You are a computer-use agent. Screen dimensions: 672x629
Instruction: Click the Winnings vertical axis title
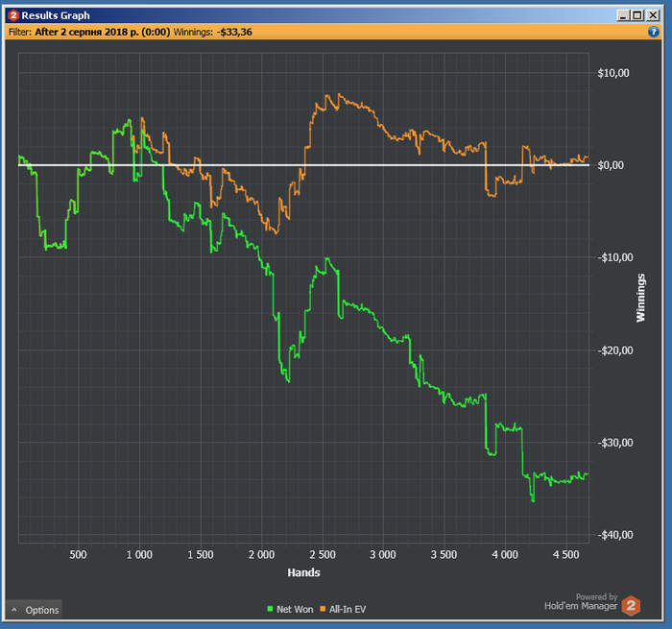click(x=640, y=298)
